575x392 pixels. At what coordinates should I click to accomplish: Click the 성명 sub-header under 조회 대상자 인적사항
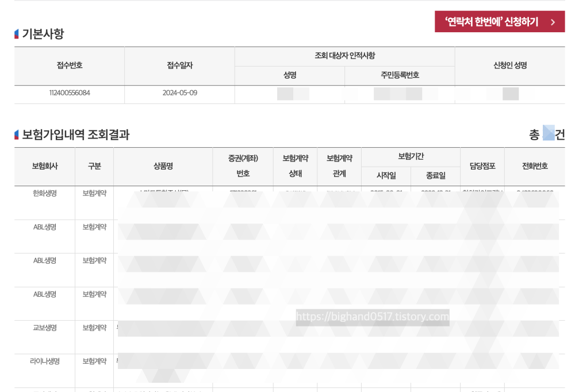pos(290,75)
